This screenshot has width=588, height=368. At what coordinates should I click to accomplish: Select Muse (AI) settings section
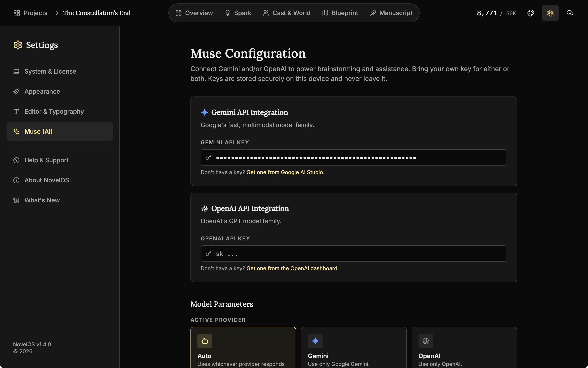tap(60, 131)
